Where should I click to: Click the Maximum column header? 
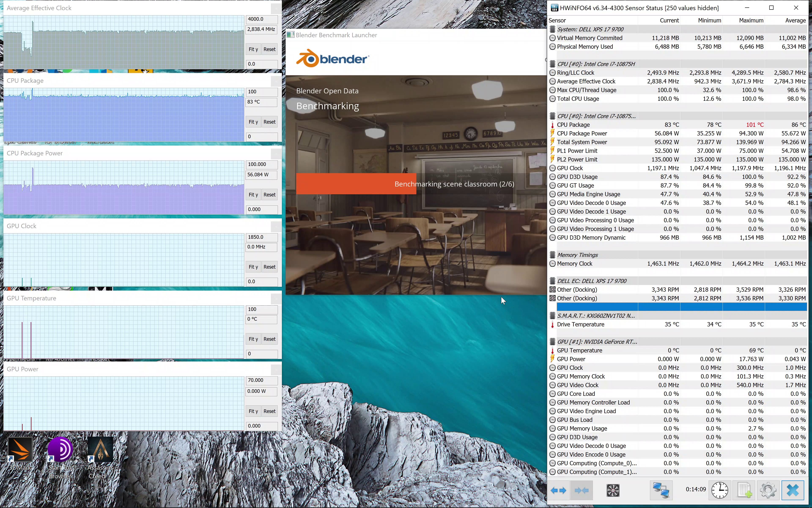click(743, 21)
